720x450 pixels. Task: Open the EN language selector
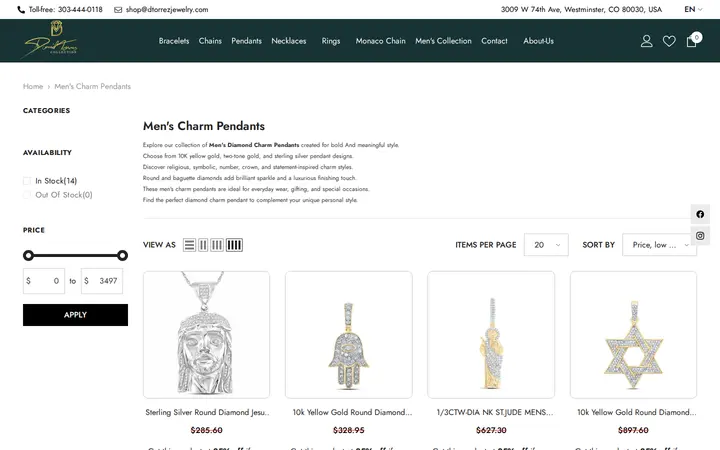pyautogui.click(x=693, y=9)
